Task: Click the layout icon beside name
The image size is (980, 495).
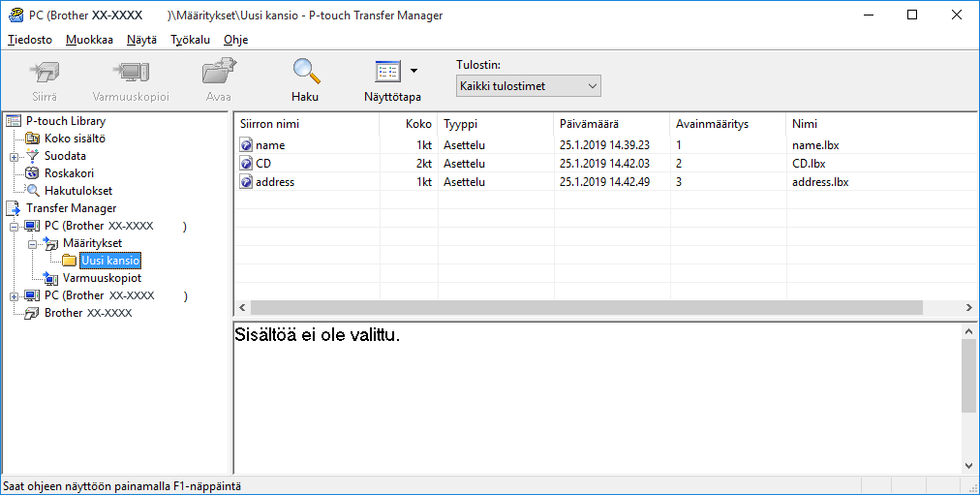Action: click(246, 145)
